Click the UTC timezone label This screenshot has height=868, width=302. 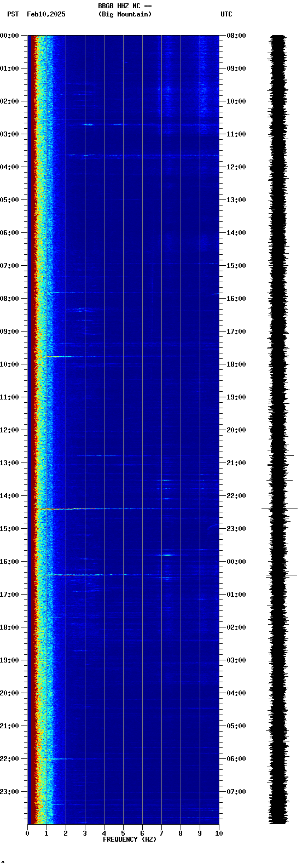click(x=226, y=14)
